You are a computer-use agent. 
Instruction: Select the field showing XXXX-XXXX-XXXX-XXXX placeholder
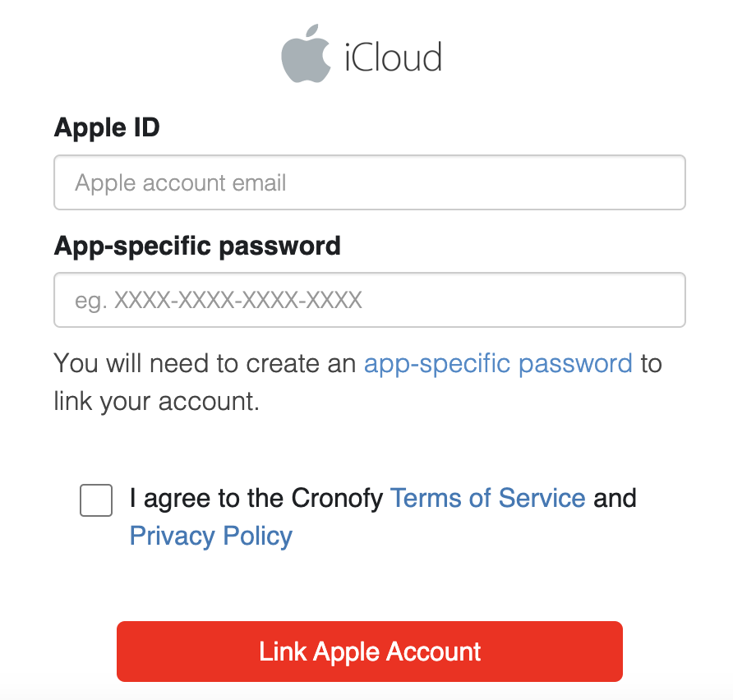click(x=369, y=300)
